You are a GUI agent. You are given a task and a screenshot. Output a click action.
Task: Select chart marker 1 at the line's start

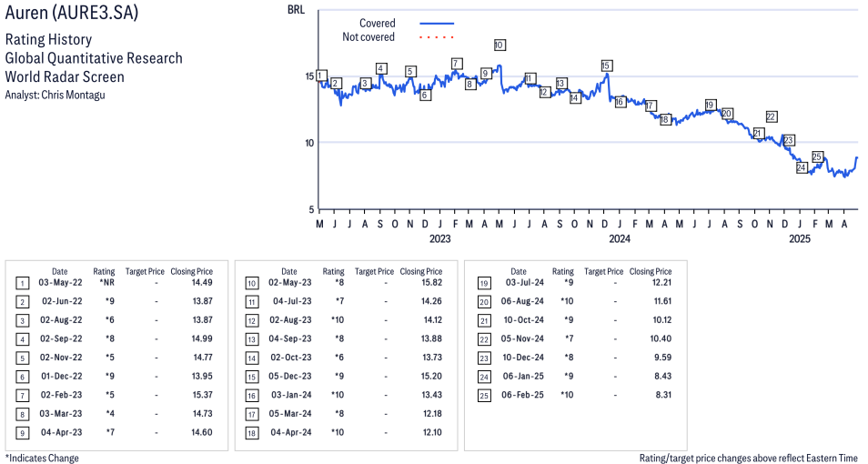[x=321, y=76]
